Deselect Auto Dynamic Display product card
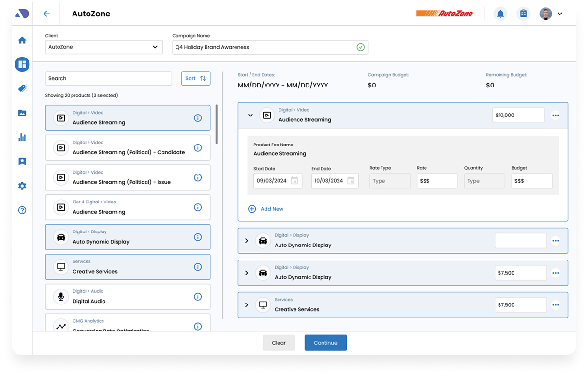 click(128, 237)
